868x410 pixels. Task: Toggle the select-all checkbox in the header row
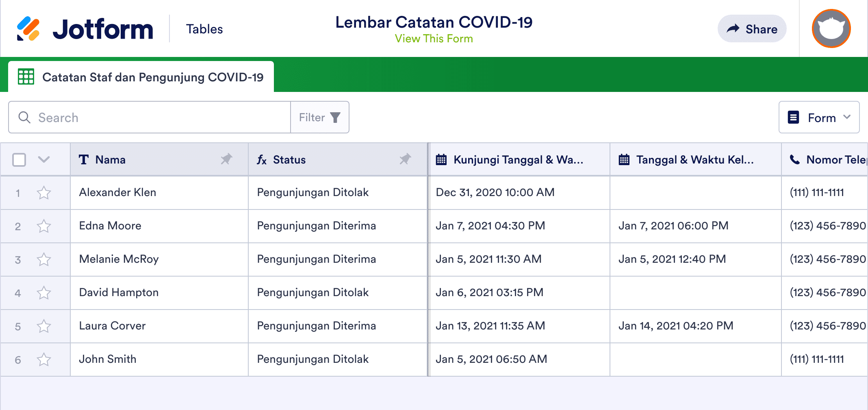pos(19,159)
